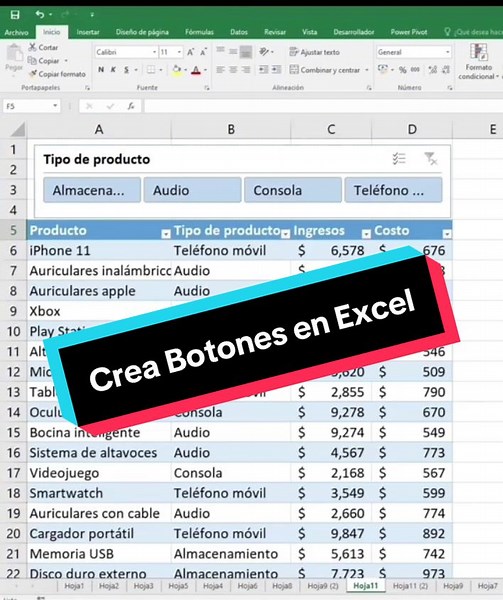Apply the red font color A
Screen dimensions: 503x600
[x=196, y=70]
